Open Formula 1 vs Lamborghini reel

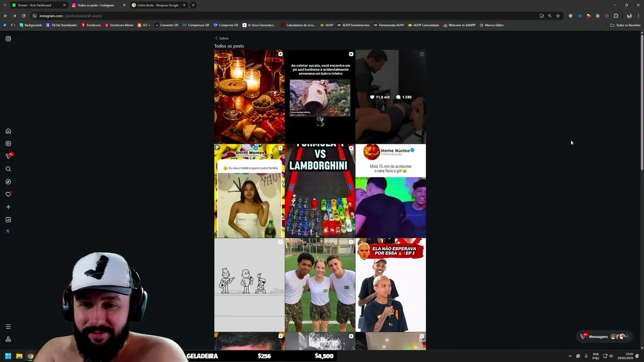coord(320,191)
